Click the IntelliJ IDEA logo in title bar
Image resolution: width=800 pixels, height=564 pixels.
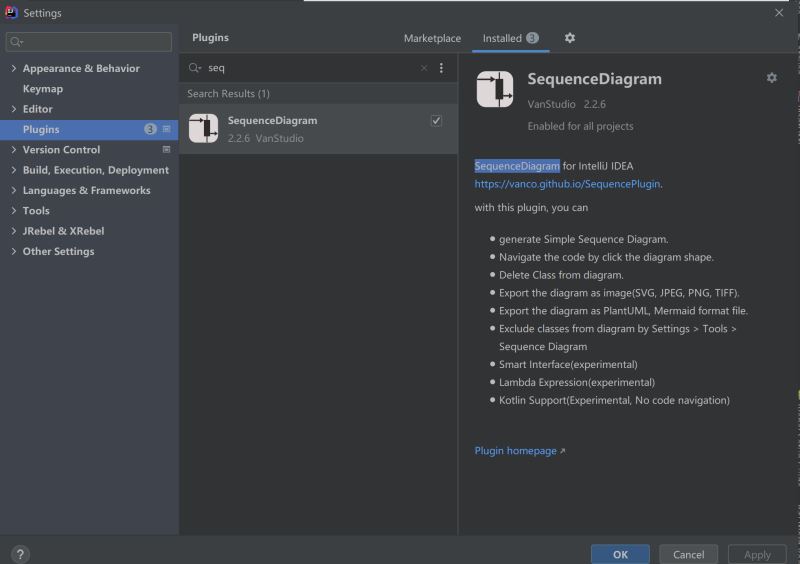pyautogui.click(x=11, y=12)
